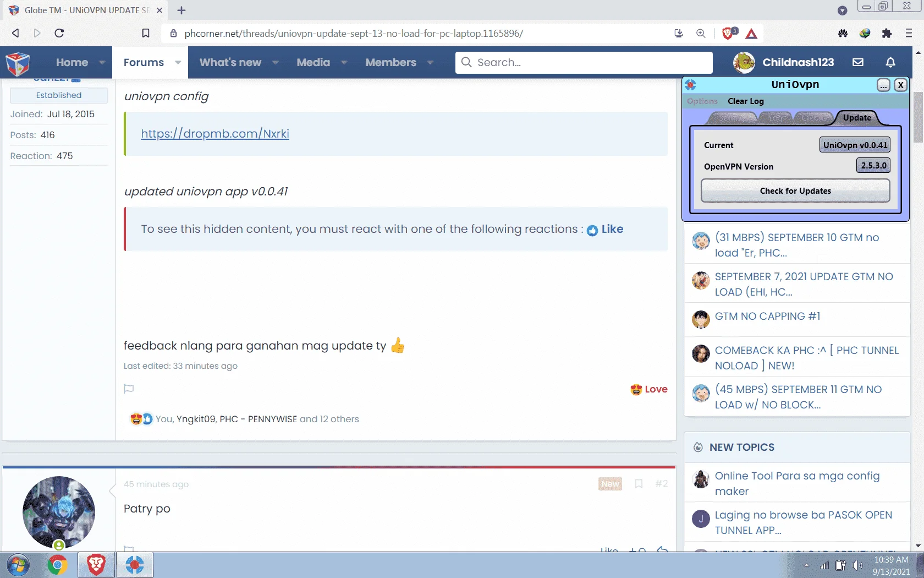Screen dimensions: 924x578
Task: Open COMEBACK KA PHC thread link
Action: (x=807, y=358)
